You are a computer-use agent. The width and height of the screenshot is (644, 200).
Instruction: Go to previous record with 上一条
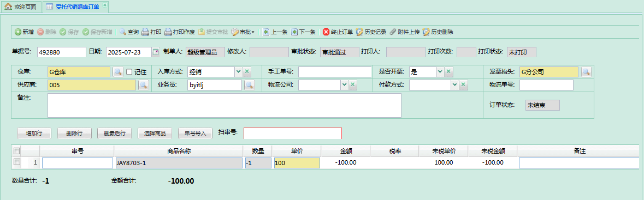point(275,32)
